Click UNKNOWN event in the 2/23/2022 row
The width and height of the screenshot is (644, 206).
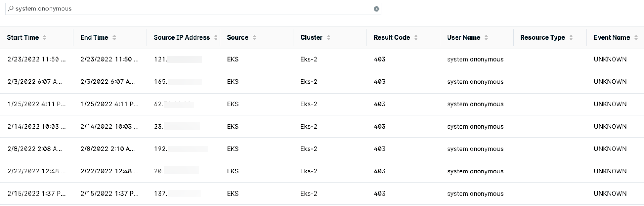[x=610, y=60]
